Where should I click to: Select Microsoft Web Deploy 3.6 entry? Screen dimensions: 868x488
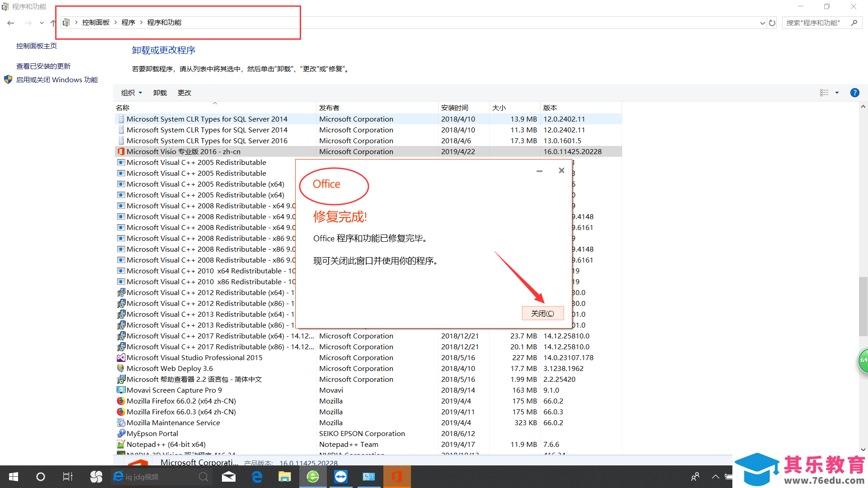point(368,368)
